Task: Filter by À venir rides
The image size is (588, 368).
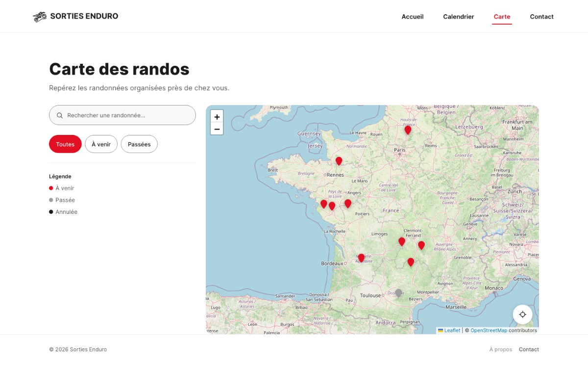Action: pos(101,144)
